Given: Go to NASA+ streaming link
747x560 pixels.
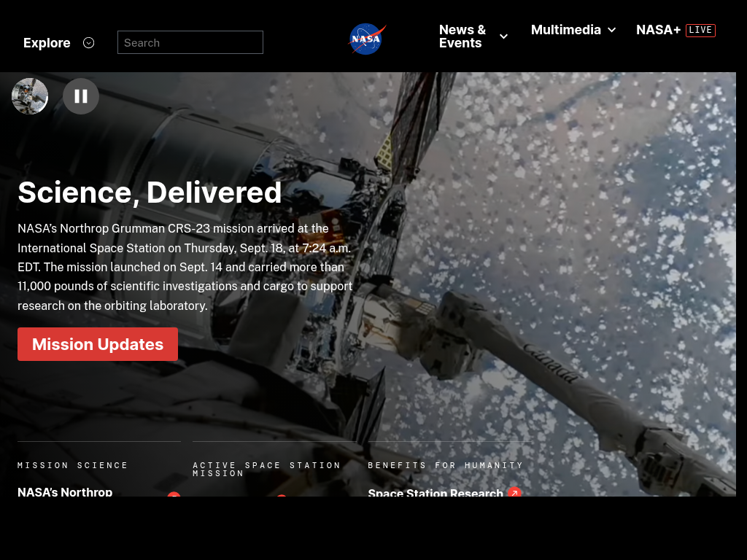Looking at the screenshot, I should (x=658, y=30).
